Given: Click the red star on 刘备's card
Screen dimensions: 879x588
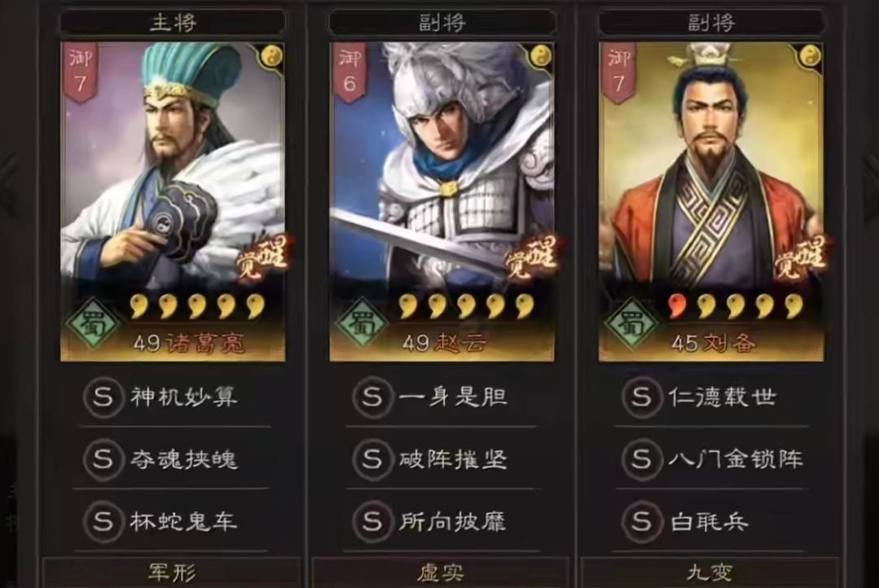Looking at the screenshot, I should pos(677,306).
